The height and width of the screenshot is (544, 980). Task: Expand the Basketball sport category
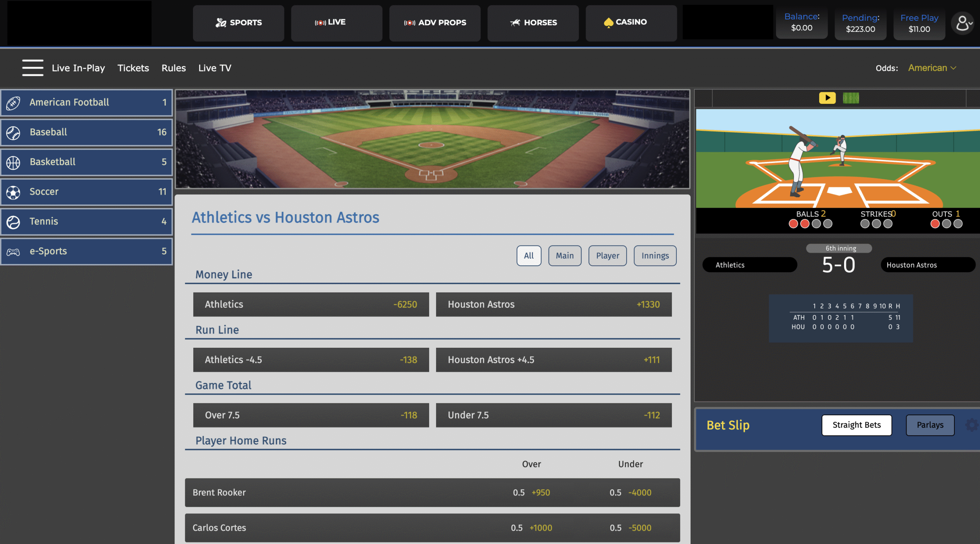tap(87, 162)
